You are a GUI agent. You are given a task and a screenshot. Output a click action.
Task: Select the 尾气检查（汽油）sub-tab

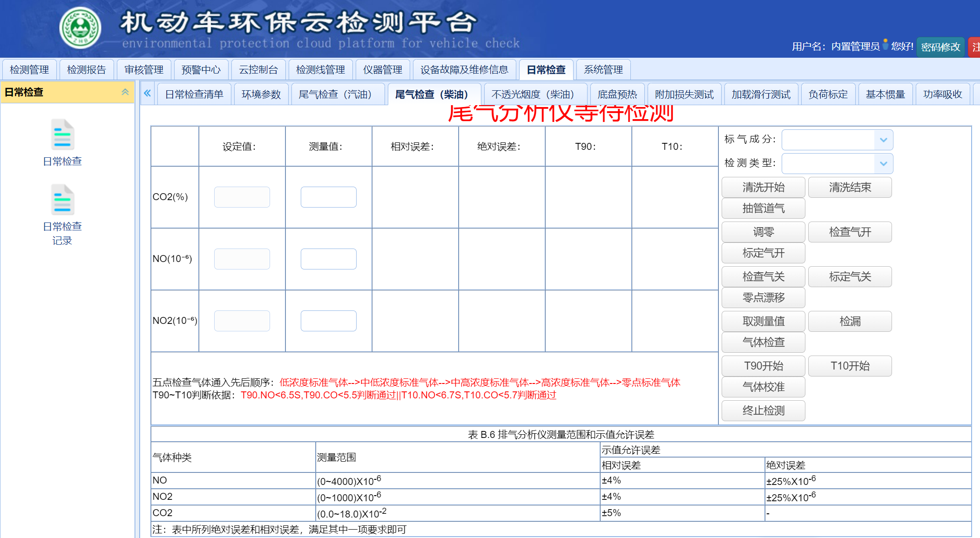point(338,94)
